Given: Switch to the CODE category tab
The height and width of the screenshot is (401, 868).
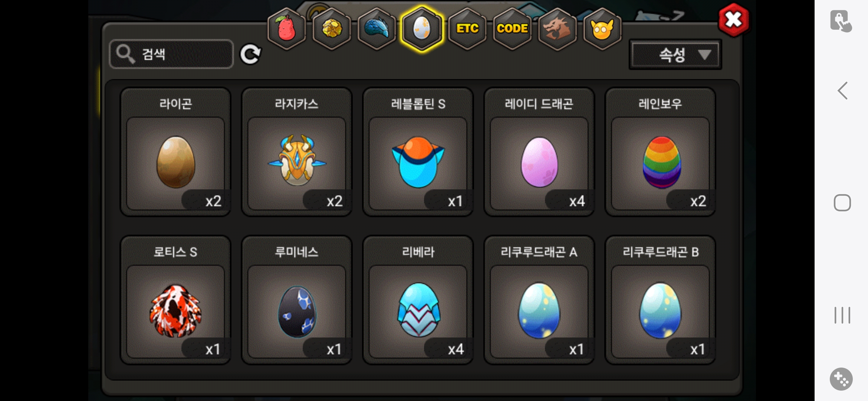Looking at the screenshot, I should click(x=512, y=29).
